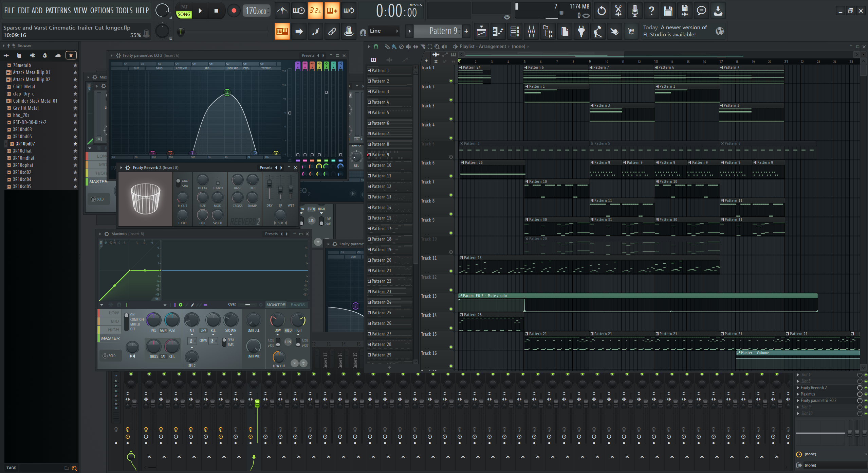Toggle the metronome icon

[x=282, y=11]
